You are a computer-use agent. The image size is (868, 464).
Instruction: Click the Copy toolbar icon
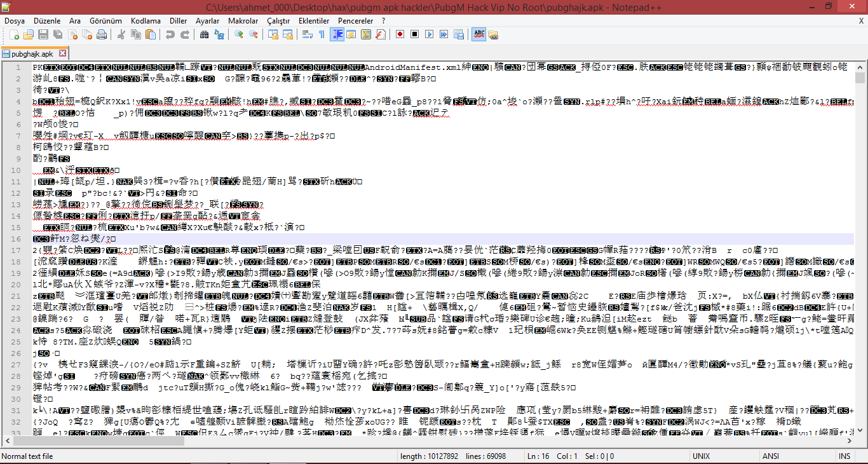pos(135,34)
